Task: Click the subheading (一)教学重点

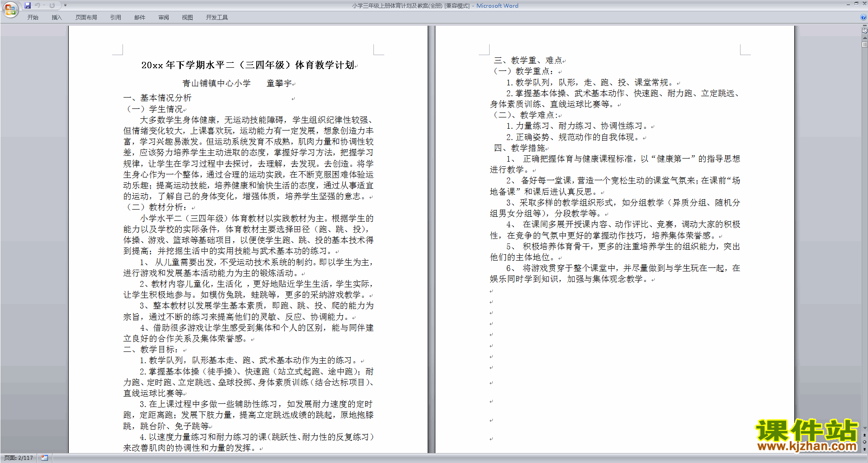Action: pyautogui.click(x=522, y=71)
